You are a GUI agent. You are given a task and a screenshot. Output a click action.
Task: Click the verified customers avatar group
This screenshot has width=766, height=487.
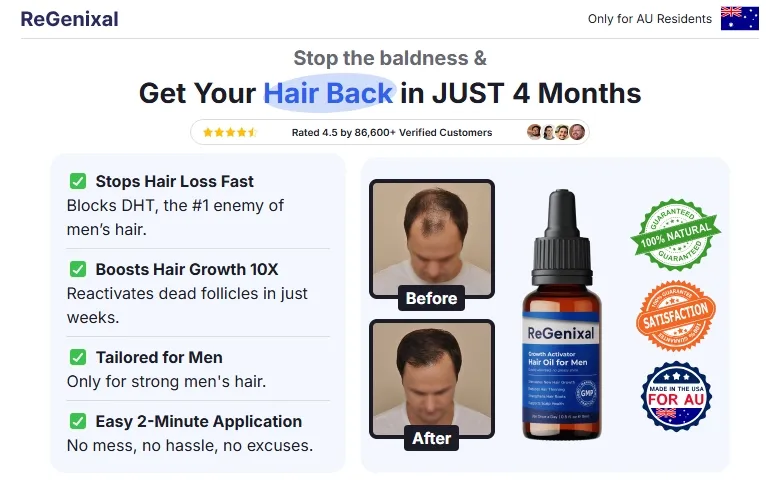click(x=556, y=132)
